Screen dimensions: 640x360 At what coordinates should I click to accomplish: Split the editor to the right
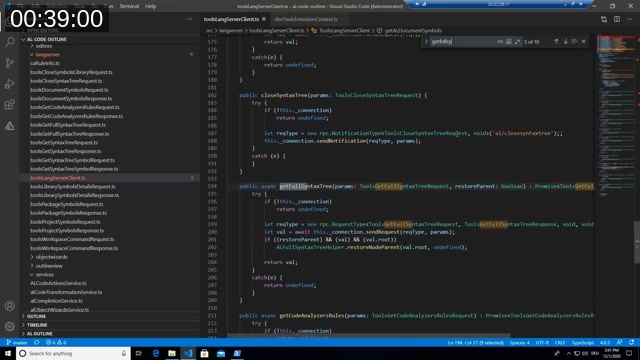[x=617, y=19]
